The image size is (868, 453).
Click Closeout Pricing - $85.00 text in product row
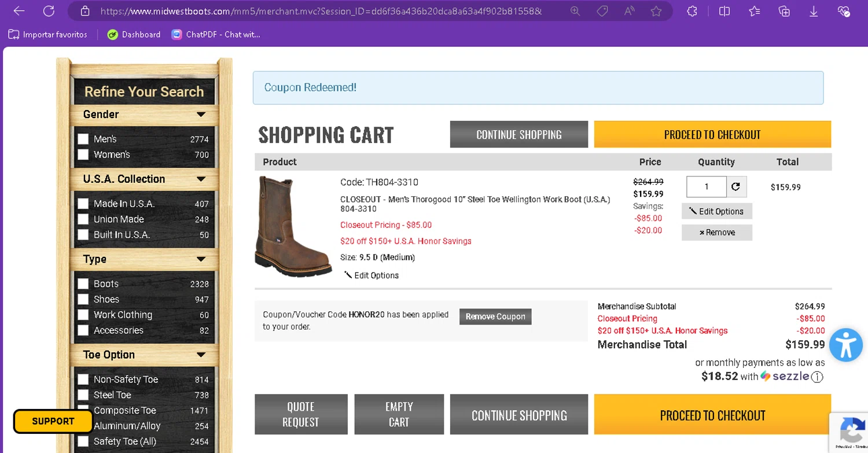[386, 225]
